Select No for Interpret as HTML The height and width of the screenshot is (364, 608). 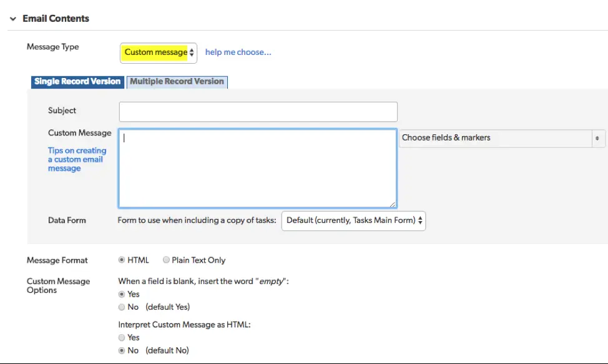122,350
